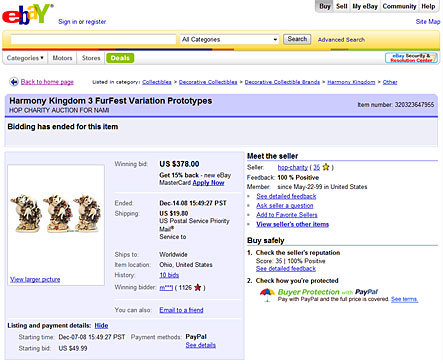Viewport: 443px width, 364px height.
Task: Open View seller's other items
Action: click(x=292, y=224)
